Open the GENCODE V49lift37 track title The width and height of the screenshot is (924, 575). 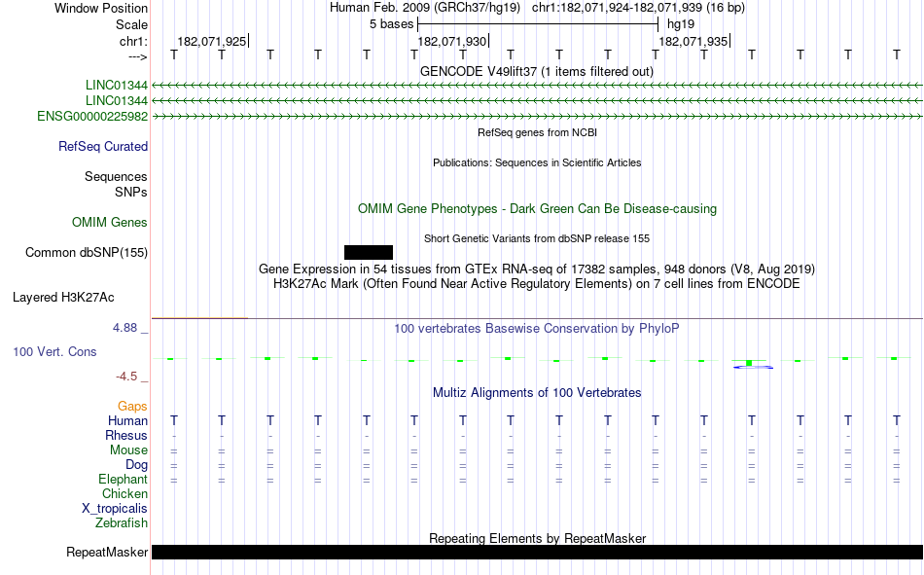click(536, 71)
